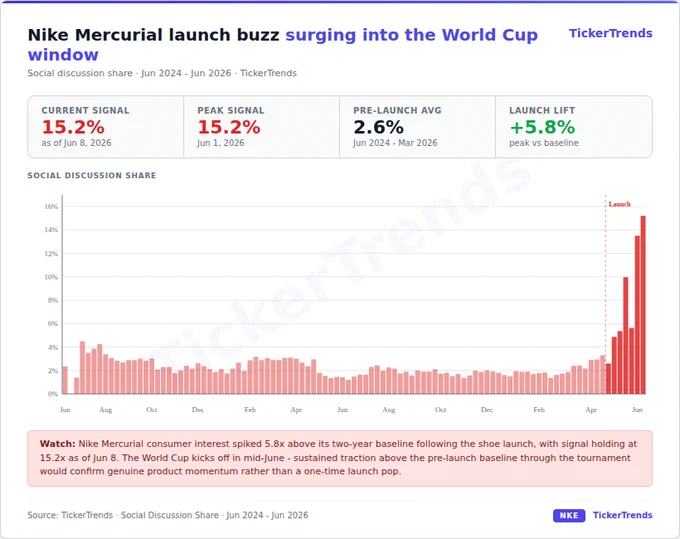Click the tallest bar at the chart's end
The width and height of the screenshot is (680, 539).
pyautogui.click(x=643, y=305)
